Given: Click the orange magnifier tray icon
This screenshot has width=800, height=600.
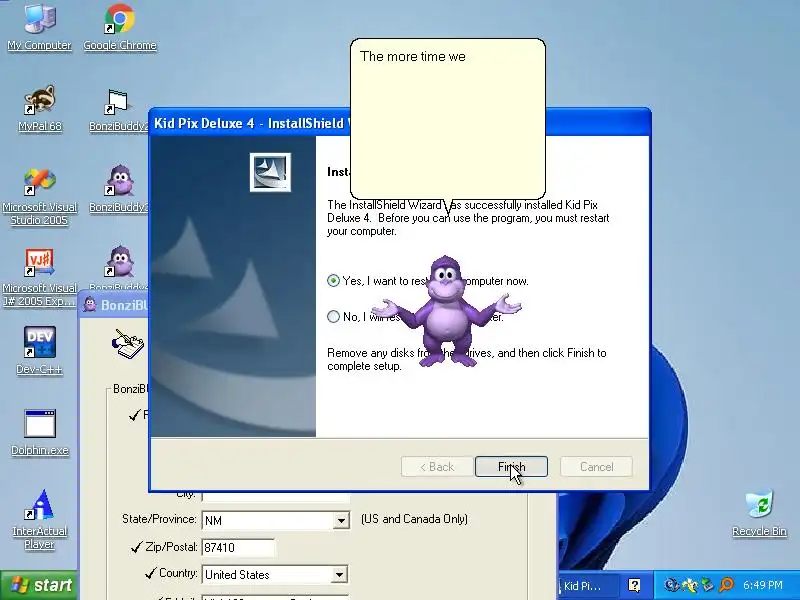Looking at the screenshot, I should (726, 585).
